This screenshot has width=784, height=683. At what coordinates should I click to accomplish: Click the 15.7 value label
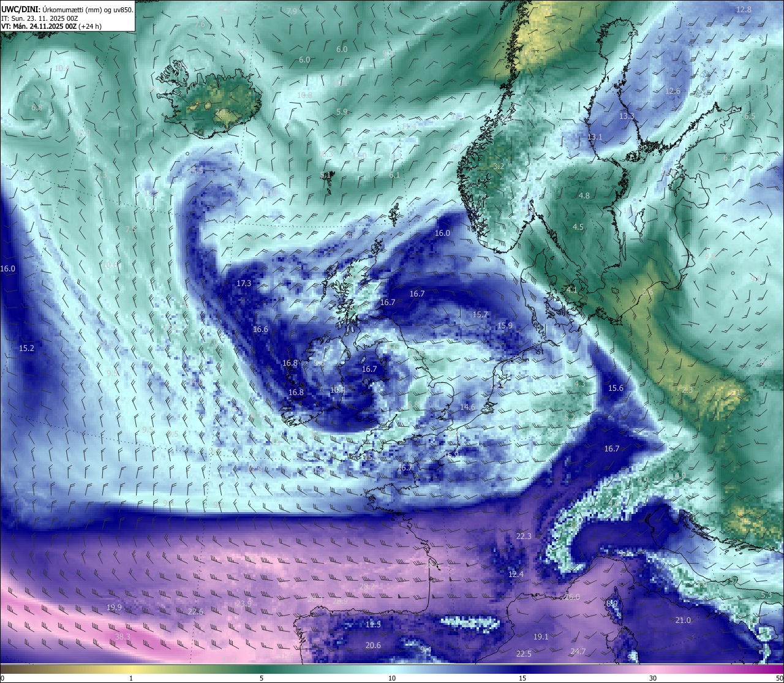[481, 314]
